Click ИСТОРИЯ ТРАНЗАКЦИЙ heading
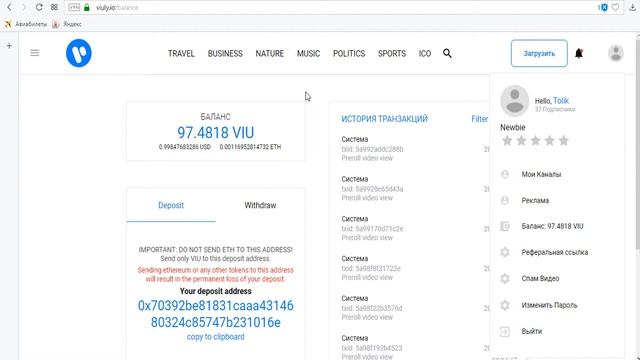The height and width of the screenshot is (360, 640). pos(384,119)
